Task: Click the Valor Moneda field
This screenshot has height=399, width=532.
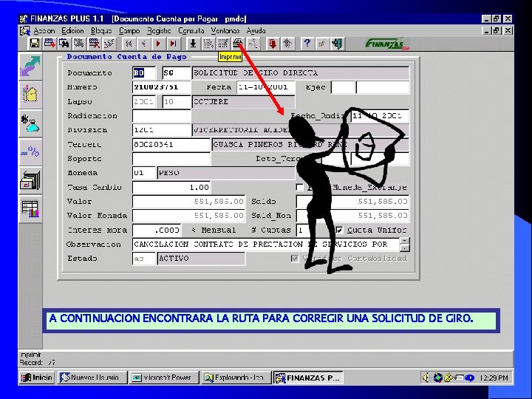Action: tap(188, 216)
